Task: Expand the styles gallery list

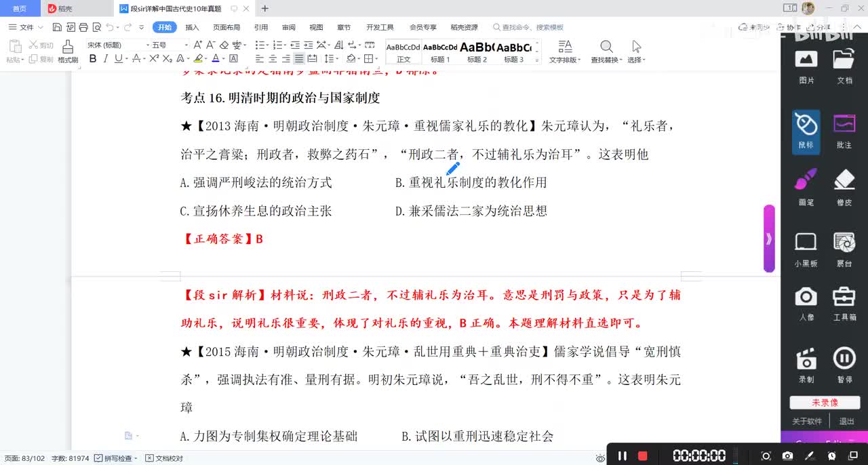Action: 537,60
